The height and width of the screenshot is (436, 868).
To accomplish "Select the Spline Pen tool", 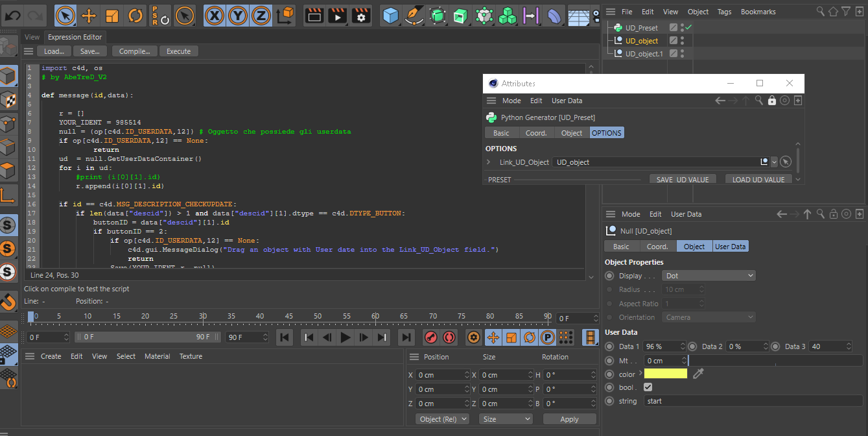I will tap(414, 15).
